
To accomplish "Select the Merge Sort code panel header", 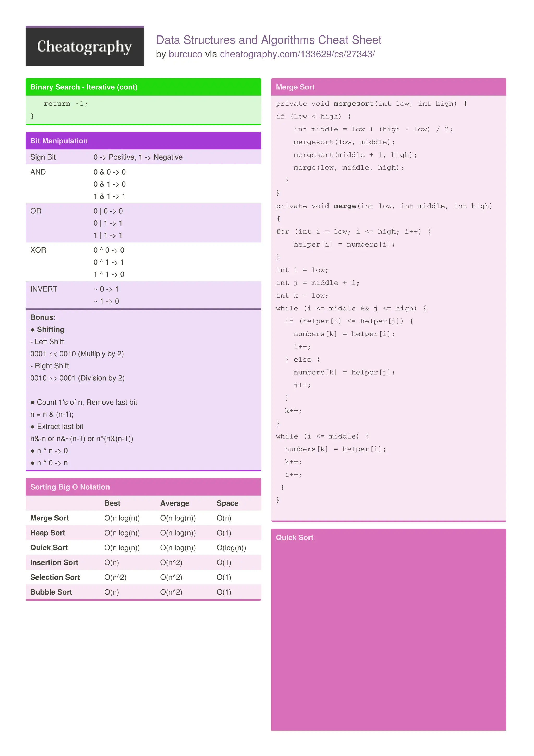I will (x=389, y=87).
